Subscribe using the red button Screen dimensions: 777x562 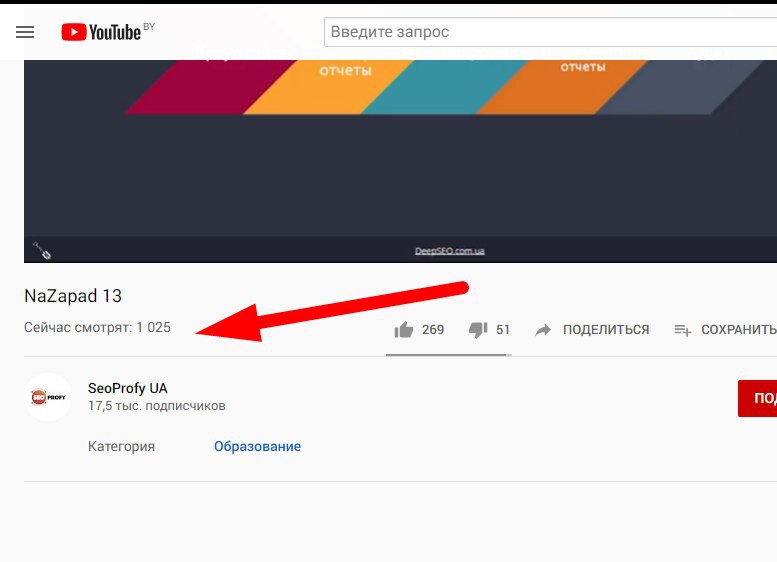[x=757, y=398]
